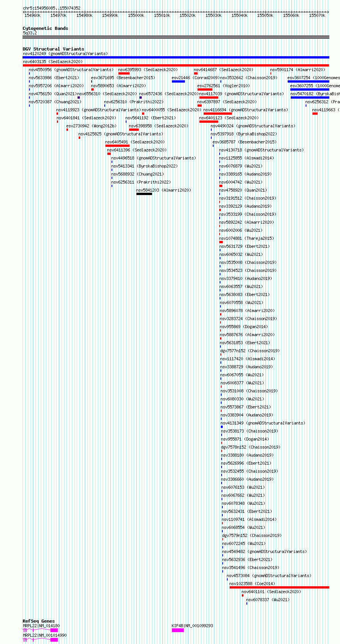Open nsv6078337 (Wu2021) variant
340x644 pixels.
pos(268,600)
